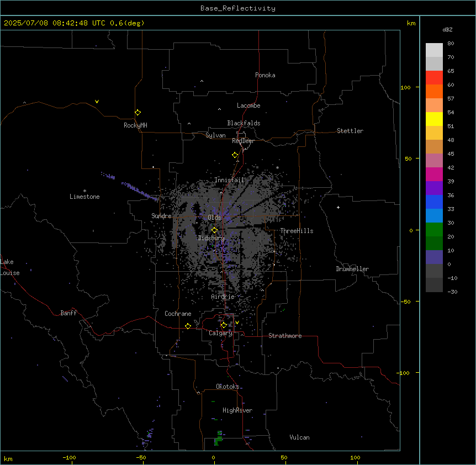The width and height of the screenshot is (476, 465).
Task: Click the white asterisk northeast of Innisfail
Action: [277, 167]
